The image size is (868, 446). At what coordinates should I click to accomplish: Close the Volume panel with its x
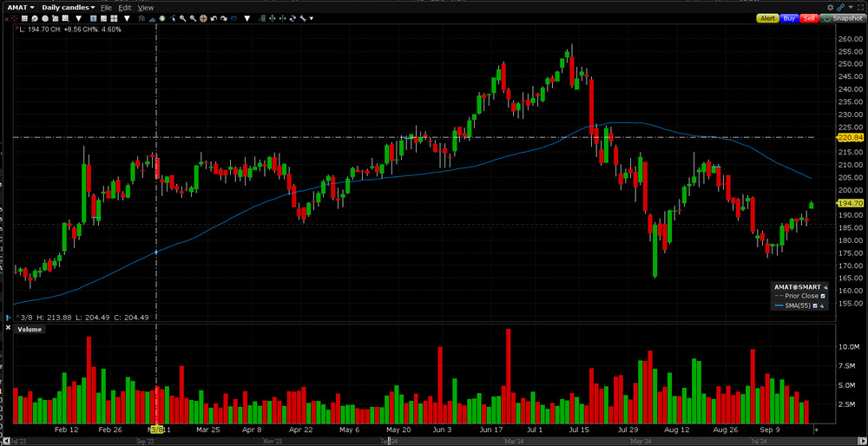click(9, 329)
